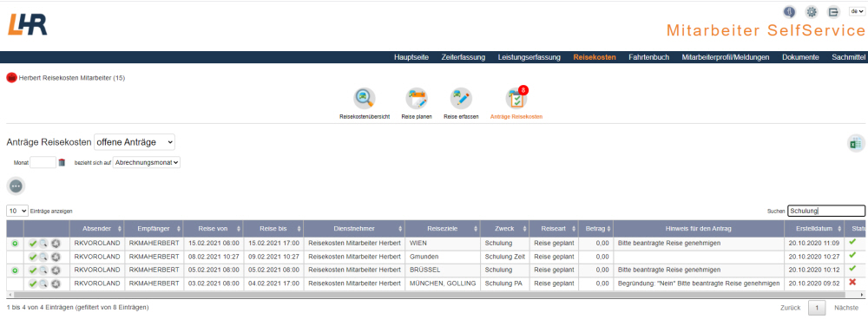Image resolution: width=868 pixels, height=319 pixels.
Task: Open the Abrechnungsmonat dropdown
Action: click(x=147, y=163)
